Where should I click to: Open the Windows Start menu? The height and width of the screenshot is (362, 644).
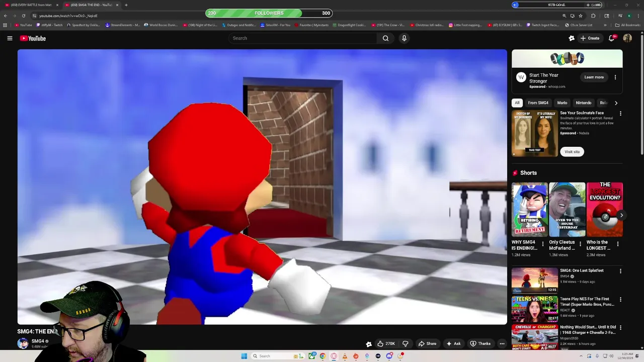pyautogui.click(x=244, y=356)
